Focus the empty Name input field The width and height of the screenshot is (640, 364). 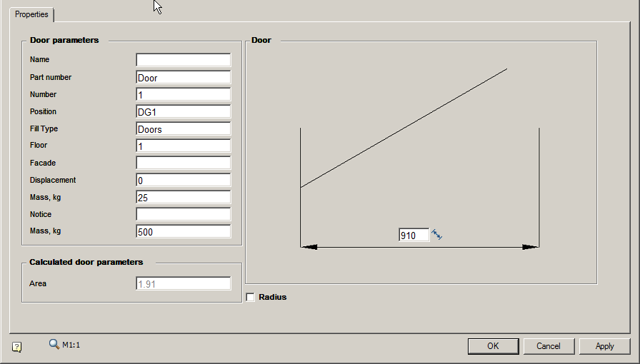pos(183,60)
